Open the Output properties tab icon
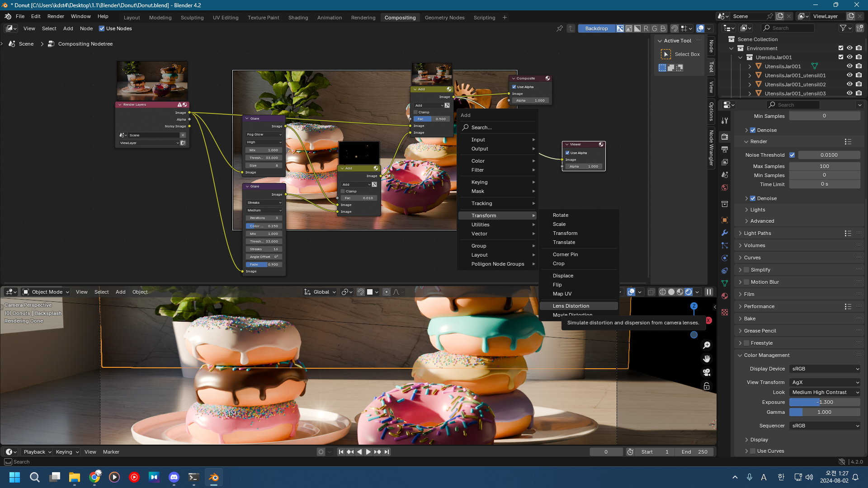This screenshot has height=488, width=868. (x=725, y=150)
